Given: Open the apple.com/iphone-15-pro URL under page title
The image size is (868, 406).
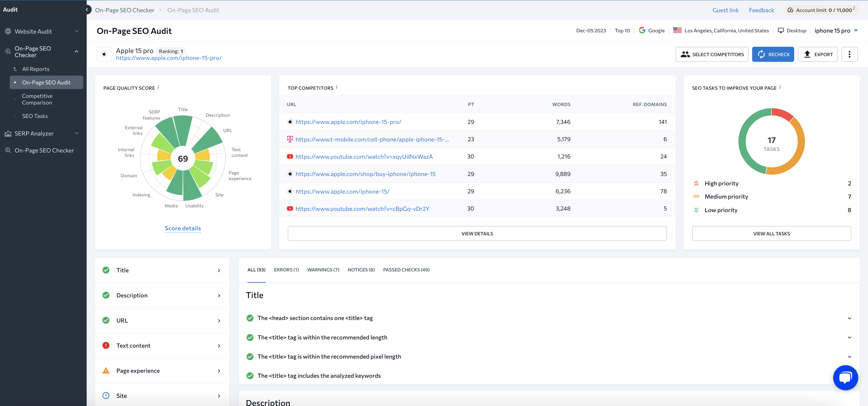Looking at the screenshot, I should point(168,58).
